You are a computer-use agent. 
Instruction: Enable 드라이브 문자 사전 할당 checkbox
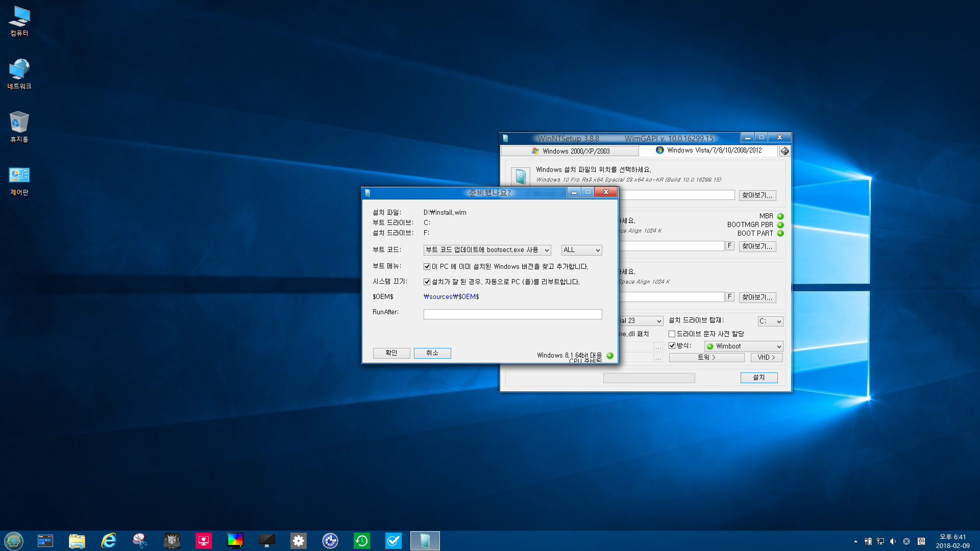[x=672, y=334]
